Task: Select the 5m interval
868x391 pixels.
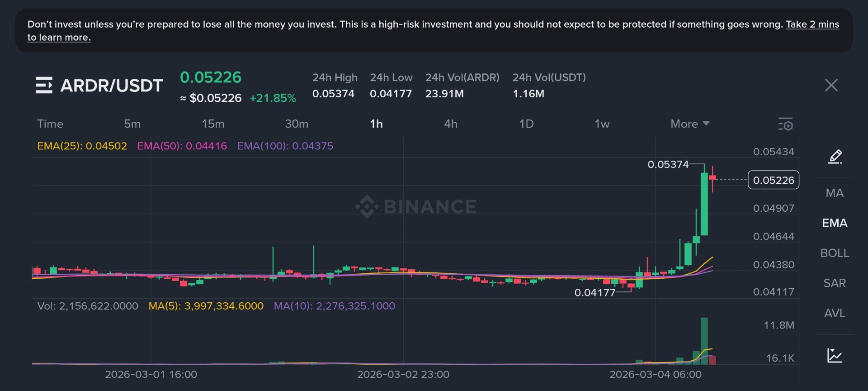Action: coord(132,124)
